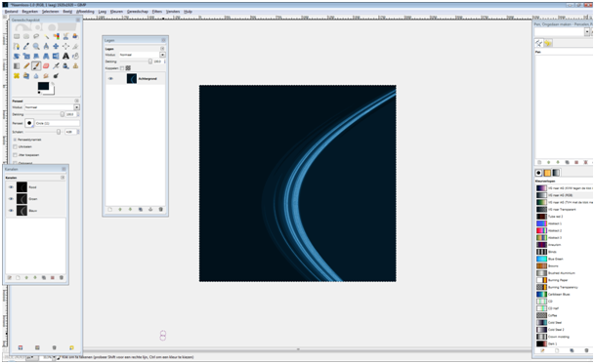Screen dimensions: 595x364
Task: Select the Shear tool
Action: 36,57
